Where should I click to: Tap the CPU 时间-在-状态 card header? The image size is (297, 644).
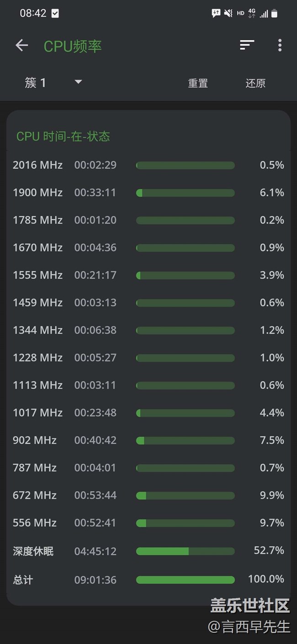tap(63, 136)
